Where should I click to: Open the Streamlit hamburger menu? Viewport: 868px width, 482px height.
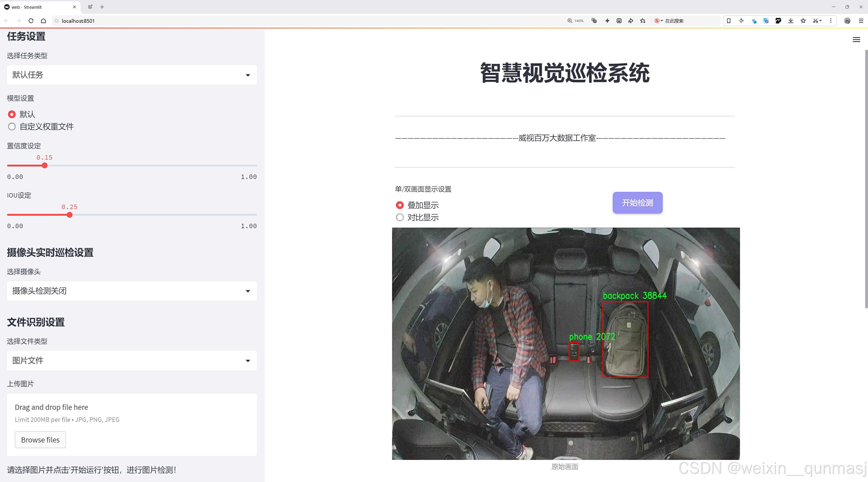[856, 40]
